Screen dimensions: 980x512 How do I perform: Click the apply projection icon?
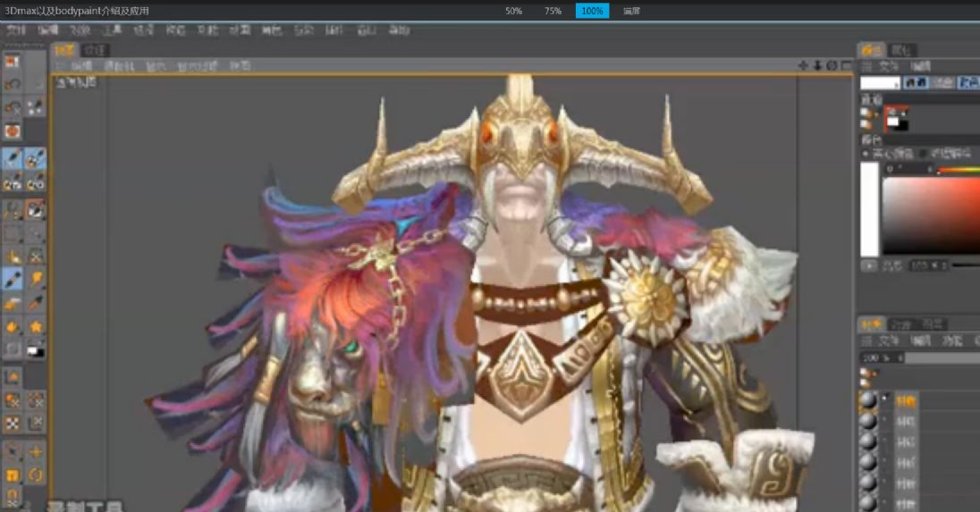tap(13, 182)
